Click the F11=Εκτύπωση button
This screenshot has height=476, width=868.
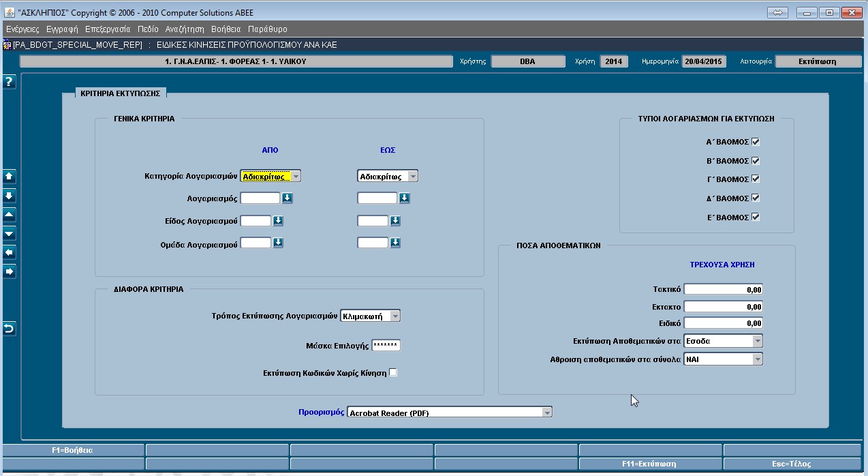(x=650, y=464)
